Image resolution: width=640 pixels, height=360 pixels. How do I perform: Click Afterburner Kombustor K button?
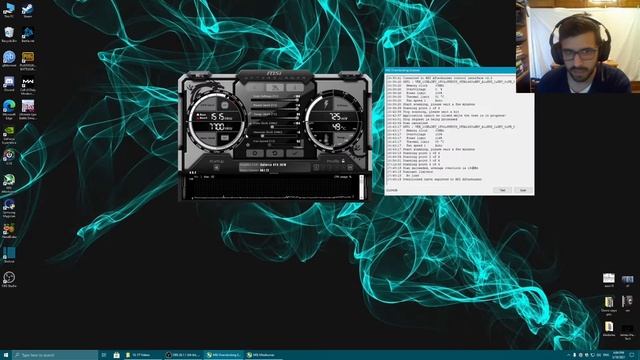pos(256,87)
